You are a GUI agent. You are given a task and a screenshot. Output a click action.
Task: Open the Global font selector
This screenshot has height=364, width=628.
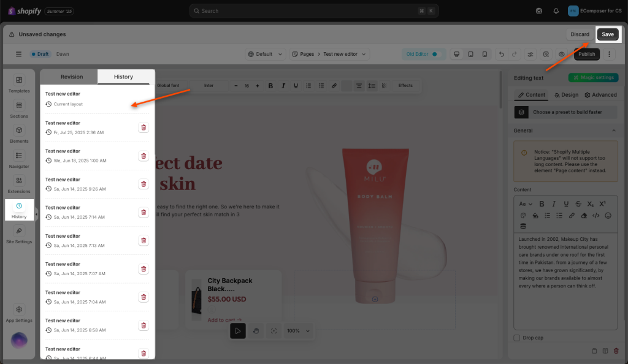(x=168, y=86)
